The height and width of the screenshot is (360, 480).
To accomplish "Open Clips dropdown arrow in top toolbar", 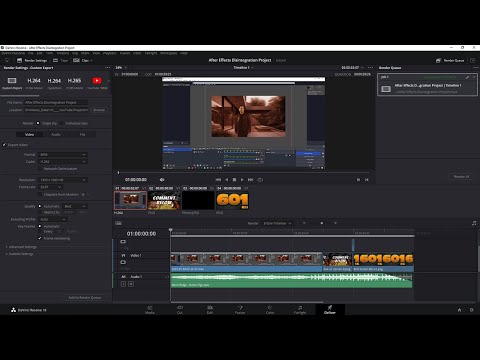I will (x=91, y=61).
